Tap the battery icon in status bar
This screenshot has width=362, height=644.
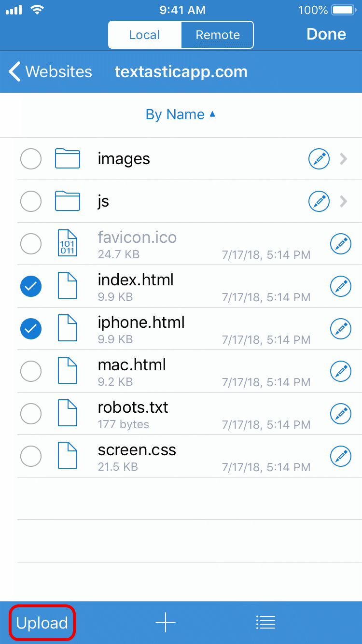(x=343, y=10)
